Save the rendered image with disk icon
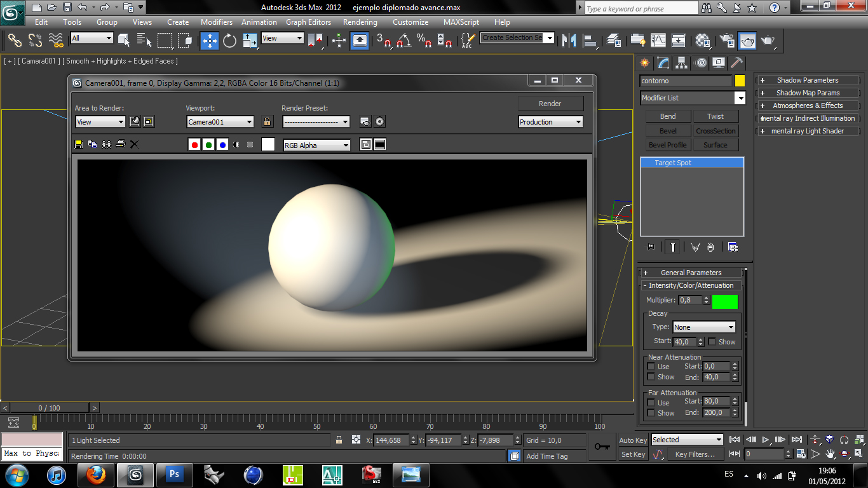 coord(79,145)
